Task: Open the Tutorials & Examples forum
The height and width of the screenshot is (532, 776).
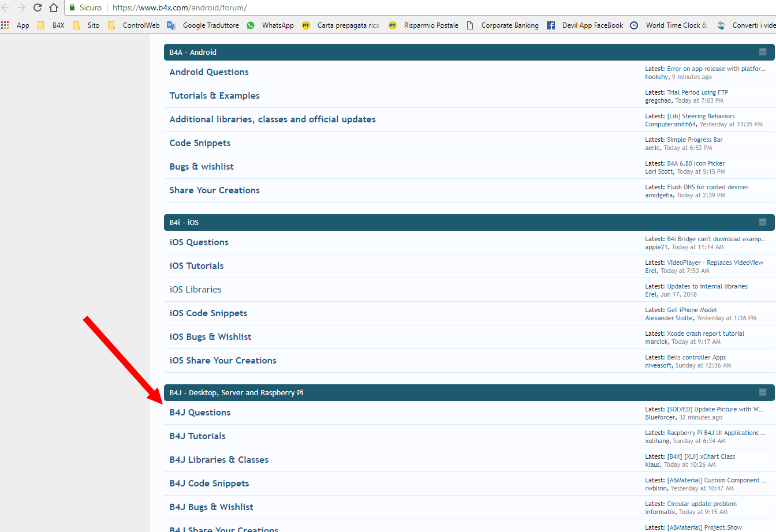Action: point(214,96)
